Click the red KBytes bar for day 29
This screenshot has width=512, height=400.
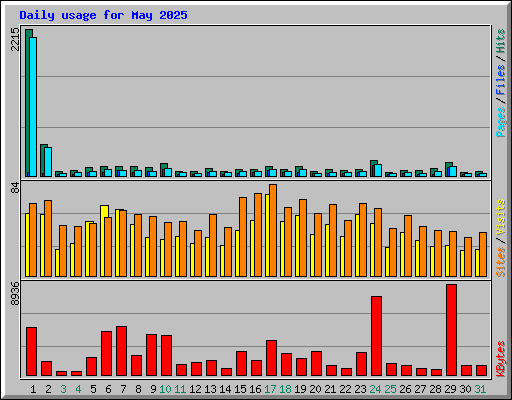pyautogui.click(x=451, y=330)
